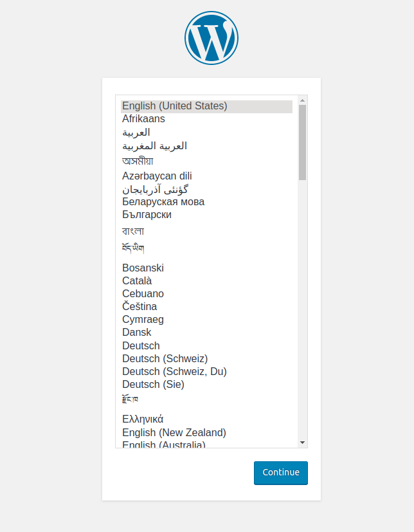This screenshot has width=414, height=532.
Task: Select Čeština language option
Action: pyautogui.click(x=139, y=306)
